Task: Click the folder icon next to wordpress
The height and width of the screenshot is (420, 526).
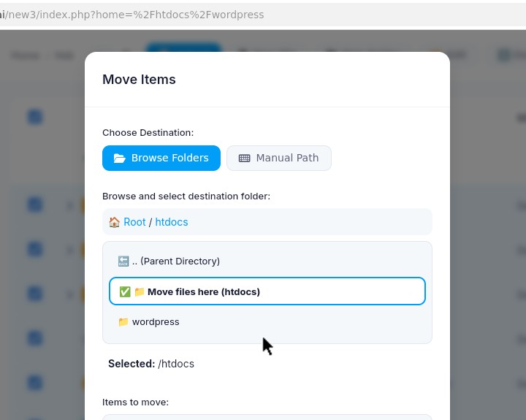Action: (x=123, y=322)
